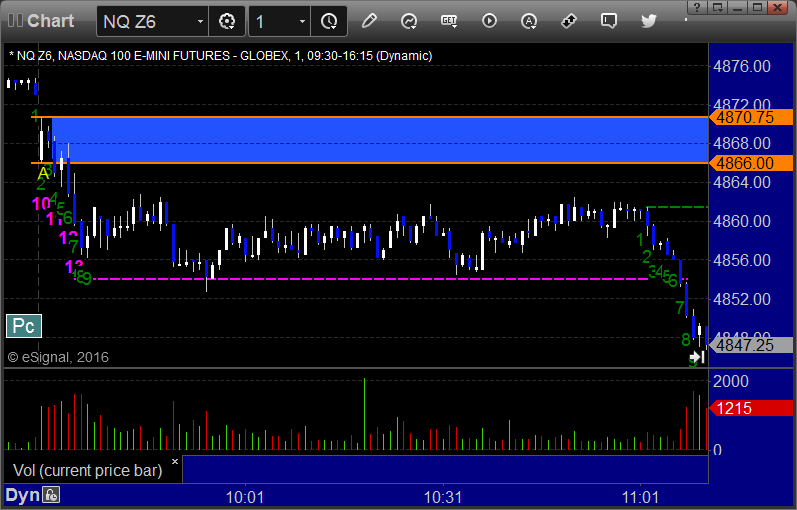Image resolution: width=797 pixels, height=510 pixels.
Task: Click the red 1215 volume label
Action: 751,408
